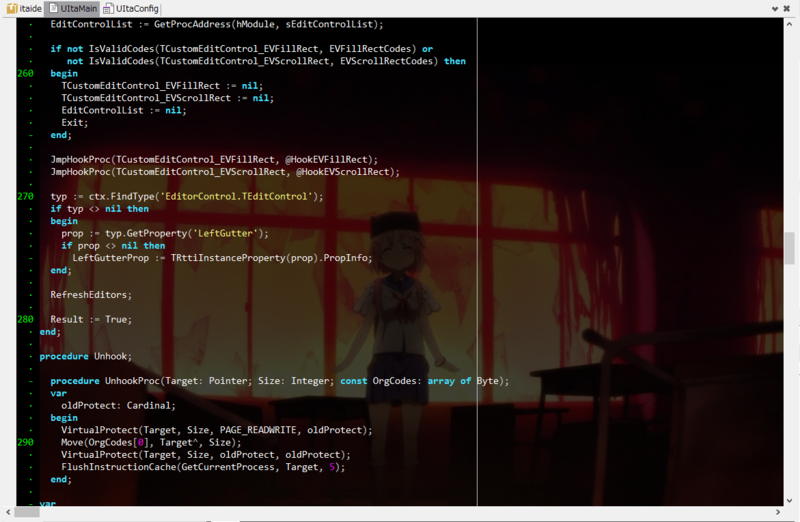Place cursor on 'procedure Unhook;' line
Image resolution: width=800 pixels, height=522 pixels.
click(86, 356)
